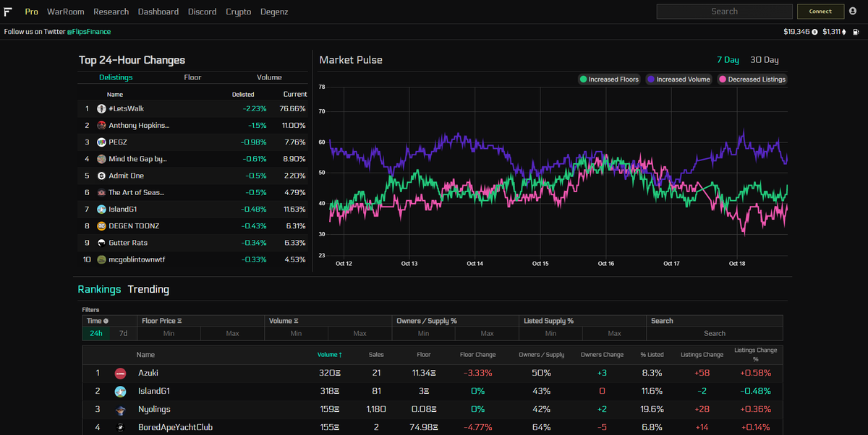Toggle Increased Floors series in chart legend
868x435 pixels.
(608, 79)
